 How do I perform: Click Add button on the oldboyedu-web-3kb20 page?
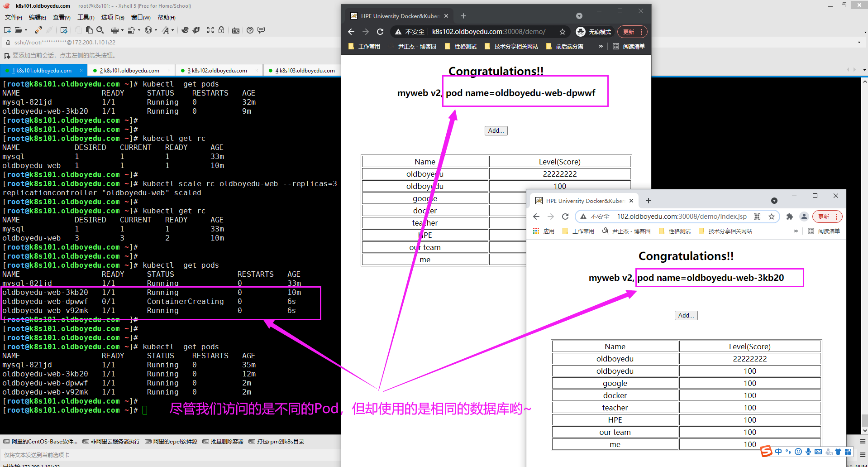coord(686,315)
